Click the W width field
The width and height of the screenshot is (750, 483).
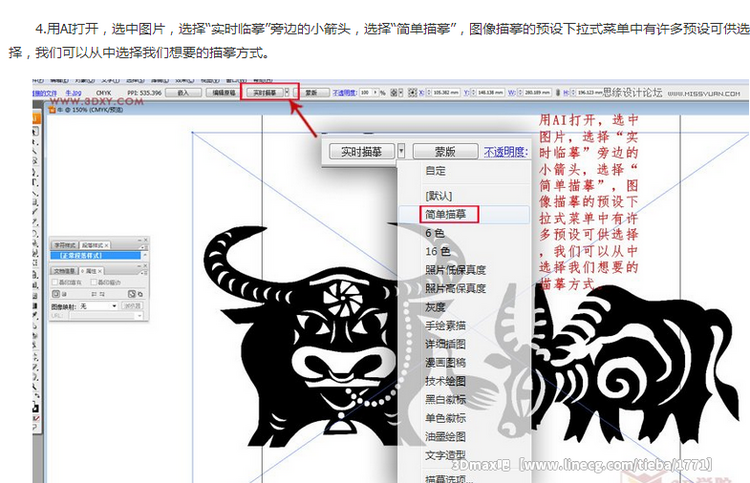pos(536,92)
